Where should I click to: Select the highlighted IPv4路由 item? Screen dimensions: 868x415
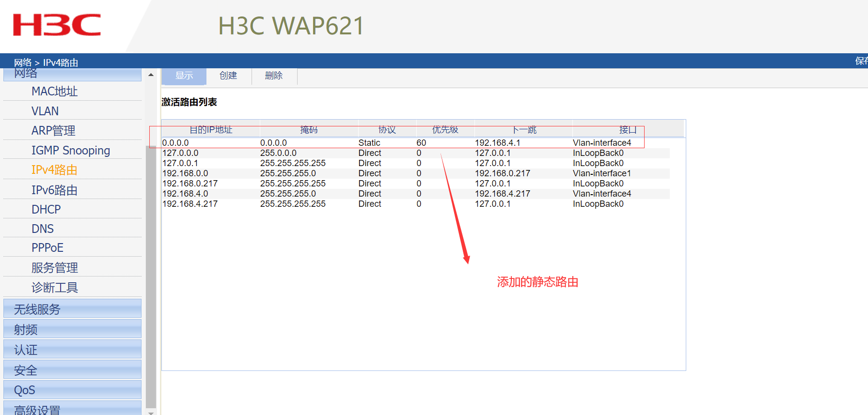(54, 170)
